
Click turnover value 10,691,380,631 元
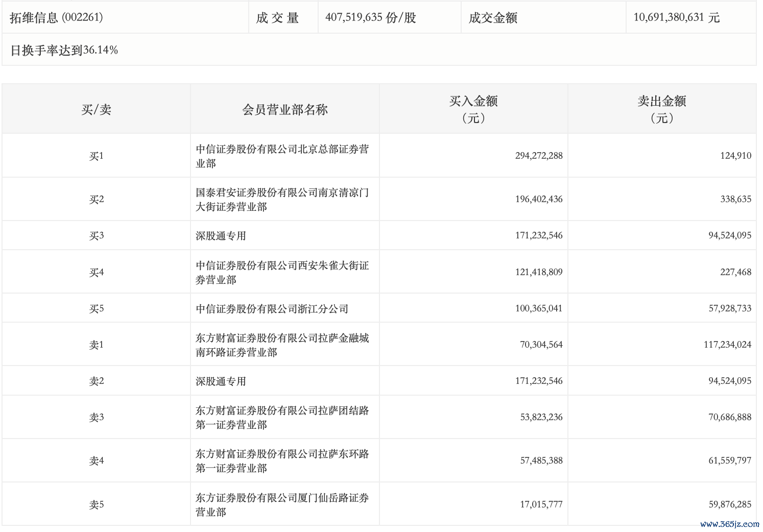(x=677, y=18)
